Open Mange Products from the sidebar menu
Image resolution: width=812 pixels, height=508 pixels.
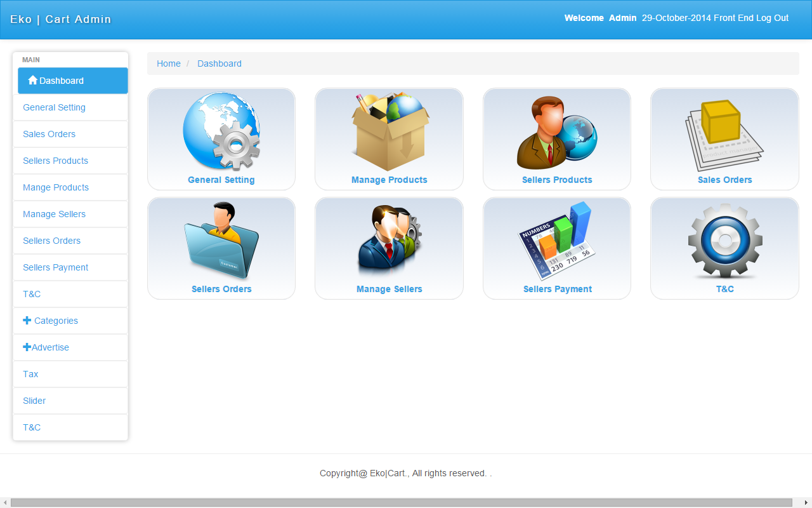(56, 187)
